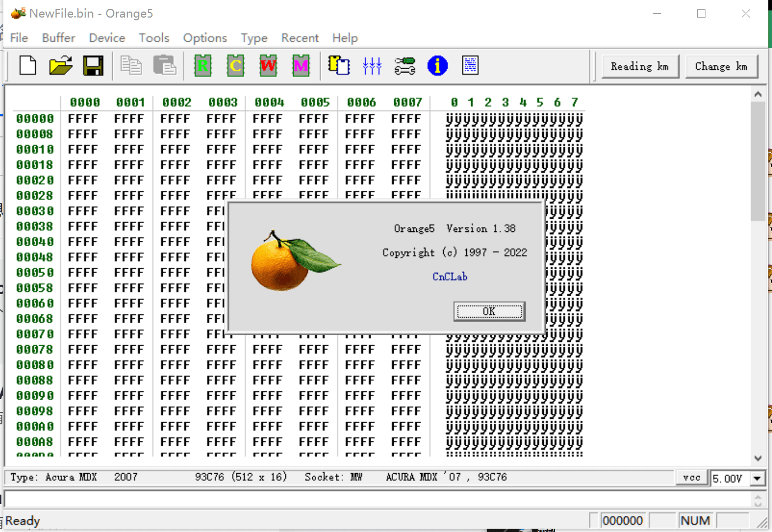Open the Tools menu

tap(154, 38)
